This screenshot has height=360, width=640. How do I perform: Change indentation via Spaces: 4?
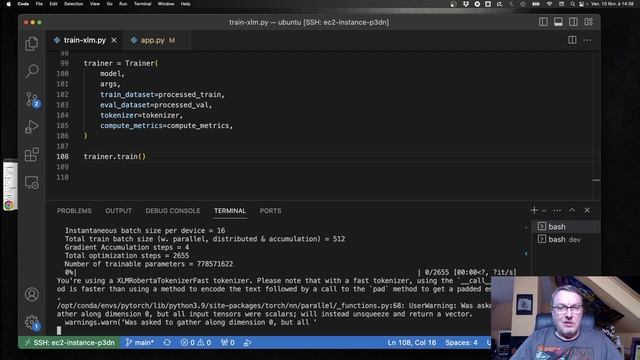[461, 342]
